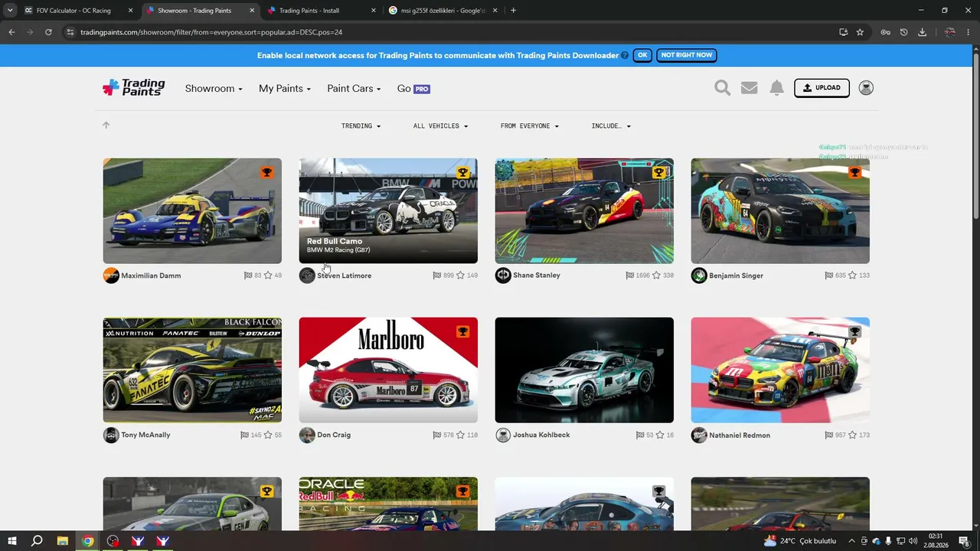Click Tony McAnally's avatar icon
Image resolution: width=980 pixels, height=551 pixels.
point(111,435)
